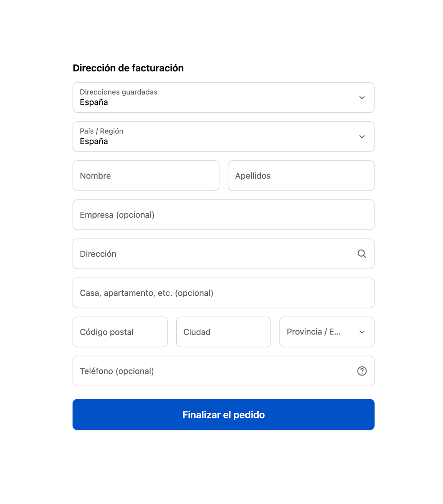Image resolution: width=443 pixels, height=504 pixels.
Task: Focus the Nombre input field
Action: [x=146, y=176]
